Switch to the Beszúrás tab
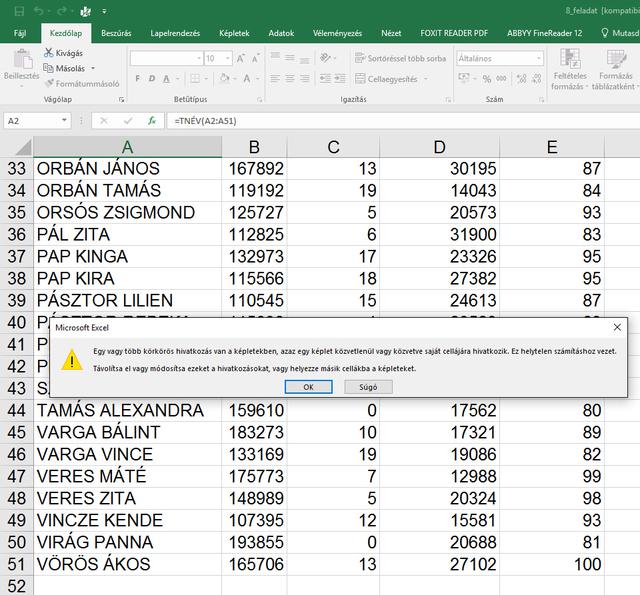The width and height of the screenshot is (640, 595). [x=116, y=33]
